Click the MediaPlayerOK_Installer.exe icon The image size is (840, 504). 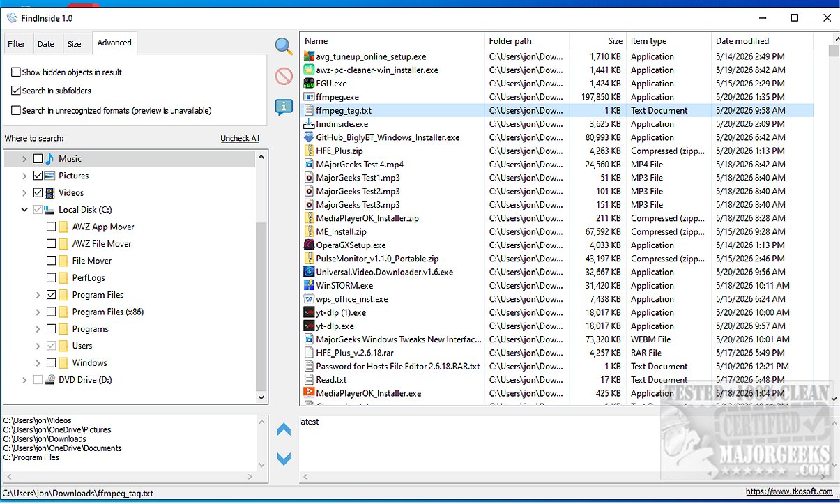[x=310, y=393]
